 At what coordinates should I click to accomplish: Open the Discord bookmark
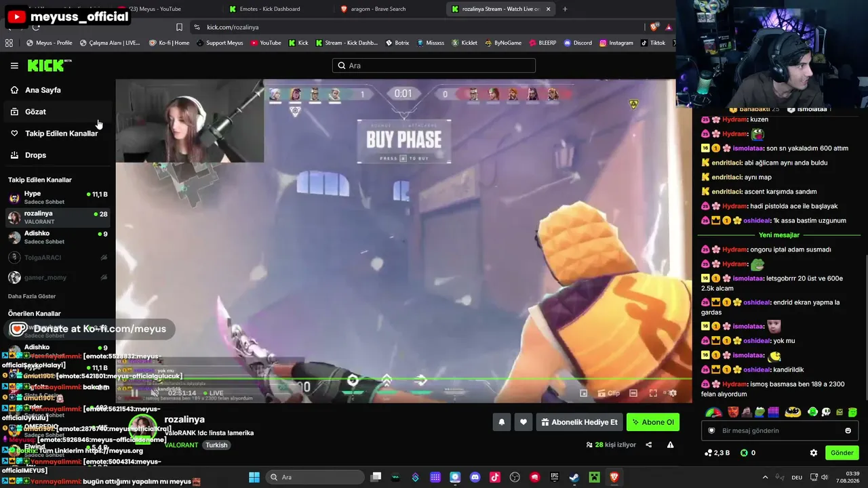[578, 43]
